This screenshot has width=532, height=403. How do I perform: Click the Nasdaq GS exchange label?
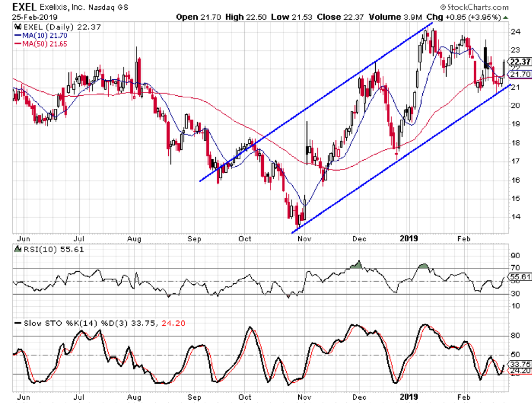(108, 7)
